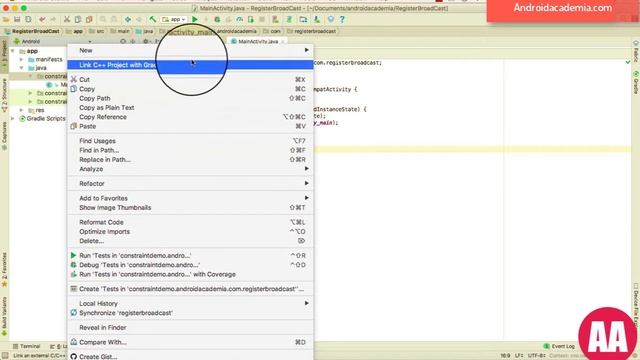Open the Build Variants side tab

click(4, 316)
